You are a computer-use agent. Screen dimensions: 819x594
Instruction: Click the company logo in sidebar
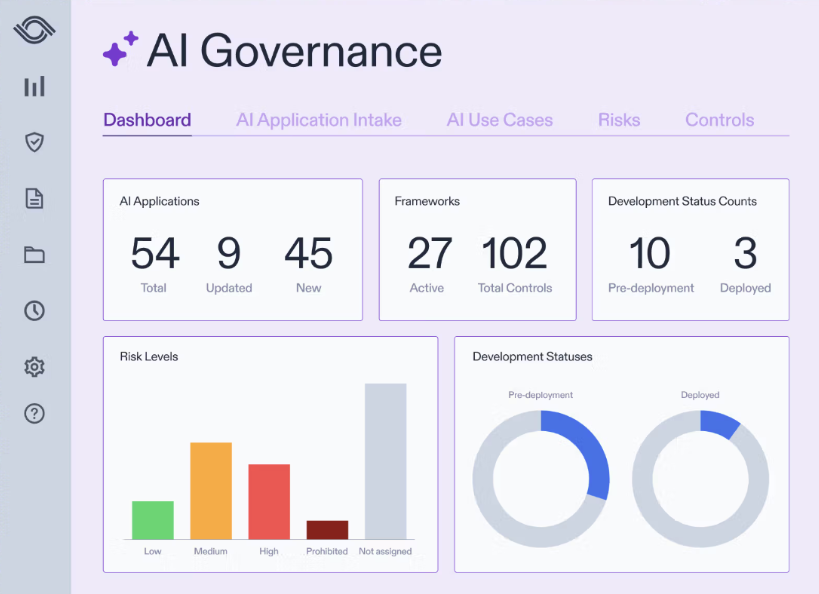(x=34, y=30)
